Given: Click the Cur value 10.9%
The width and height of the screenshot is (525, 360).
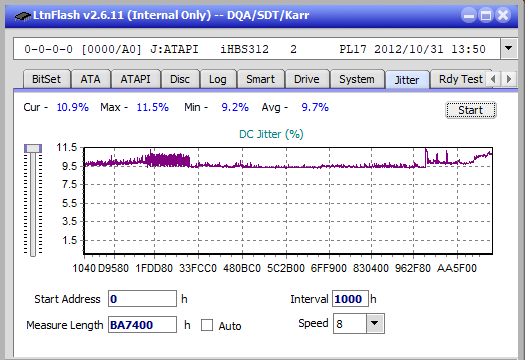Looking at the screenshot, I should pyautogui.click(x=72, y=107).
